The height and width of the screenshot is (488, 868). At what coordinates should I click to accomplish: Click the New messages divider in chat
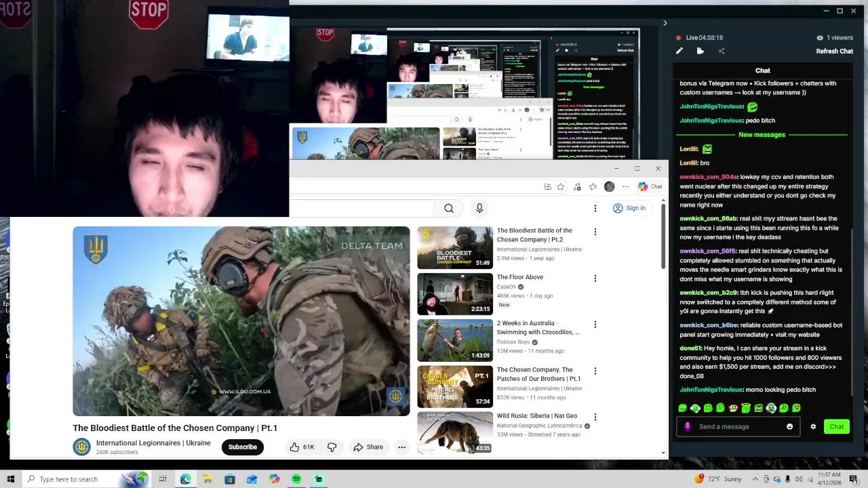[x=762, y=135]
